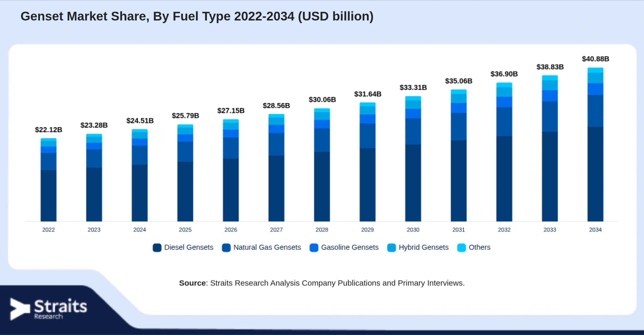Select the 2030 stacked bar
Viewport: 644px width, 335px height.
pos(413,159)
